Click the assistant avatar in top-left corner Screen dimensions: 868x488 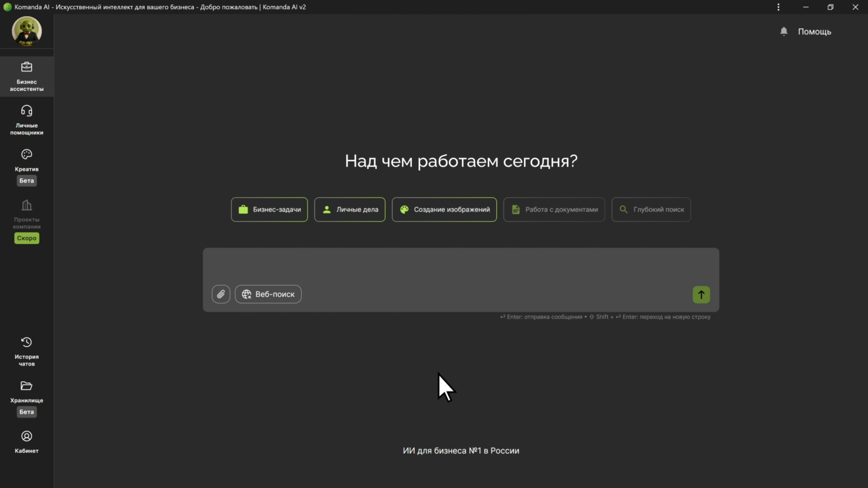[x=26, y=31]
